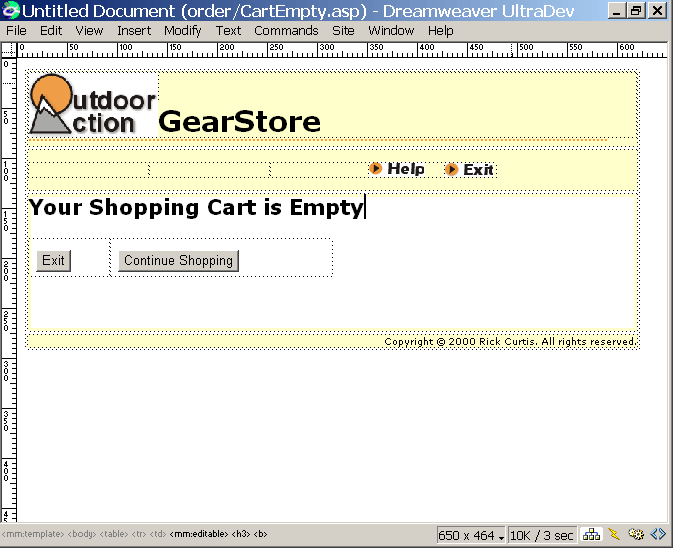Click the lightning bolt icon in status bar
Screen dimensions: 673x548
(x=614, y=535)
